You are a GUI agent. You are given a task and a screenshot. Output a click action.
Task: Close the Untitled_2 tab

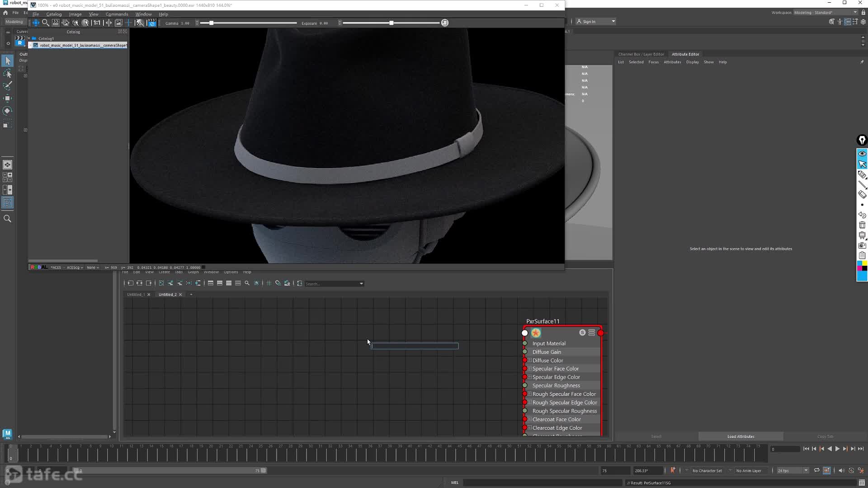click(180, 295)
